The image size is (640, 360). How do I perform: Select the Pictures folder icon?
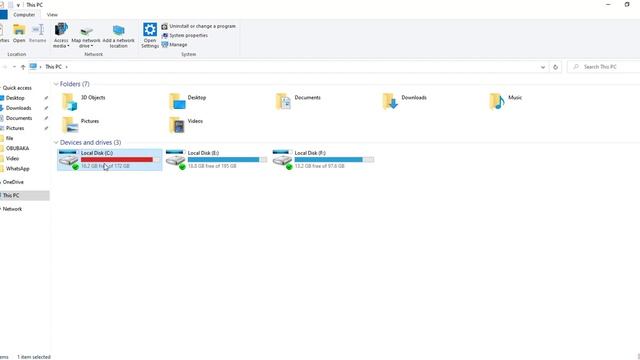(70, 125)
